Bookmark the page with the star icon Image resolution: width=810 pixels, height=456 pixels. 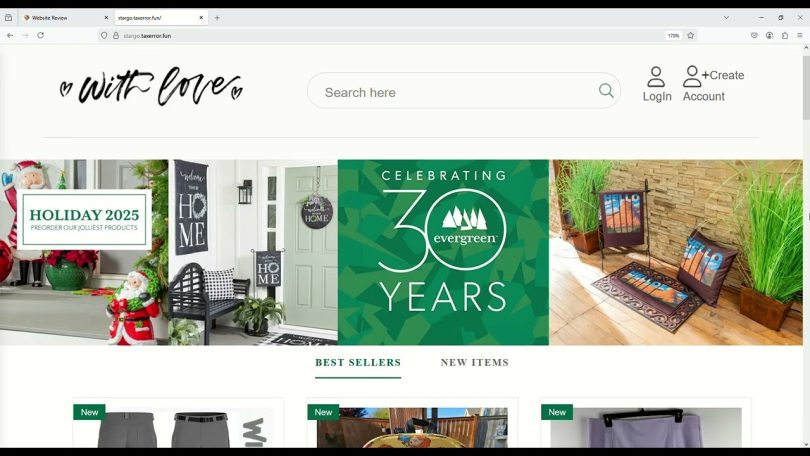[691, 36]
